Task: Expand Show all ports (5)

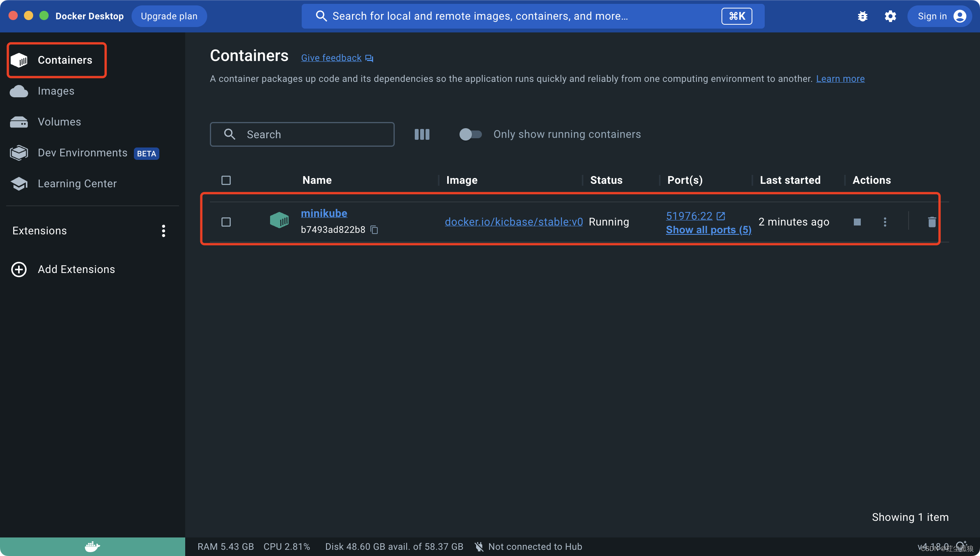Action: [x=708, y=230]
